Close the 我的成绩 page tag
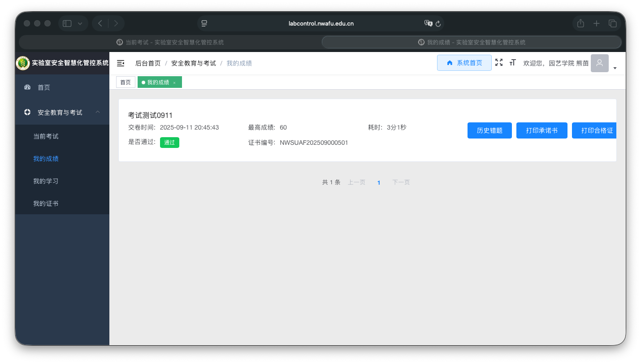The width and height of the screenshot is (641, 364). [x=174, y=82]
